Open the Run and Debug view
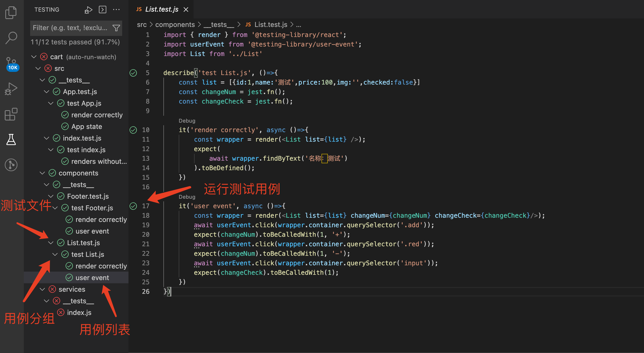The width and height of the screenshot is (644, 353). (11, 89)
